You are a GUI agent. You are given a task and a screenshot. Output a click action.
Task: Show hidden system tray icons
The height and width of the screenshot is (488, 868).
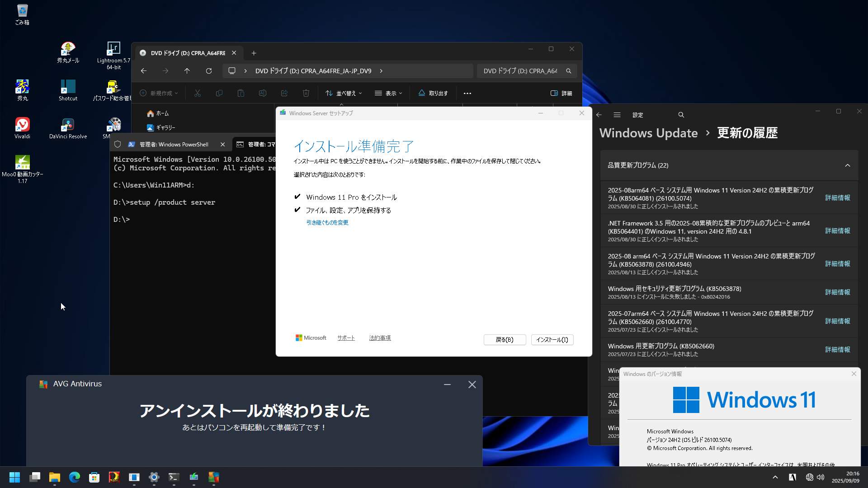775,477
